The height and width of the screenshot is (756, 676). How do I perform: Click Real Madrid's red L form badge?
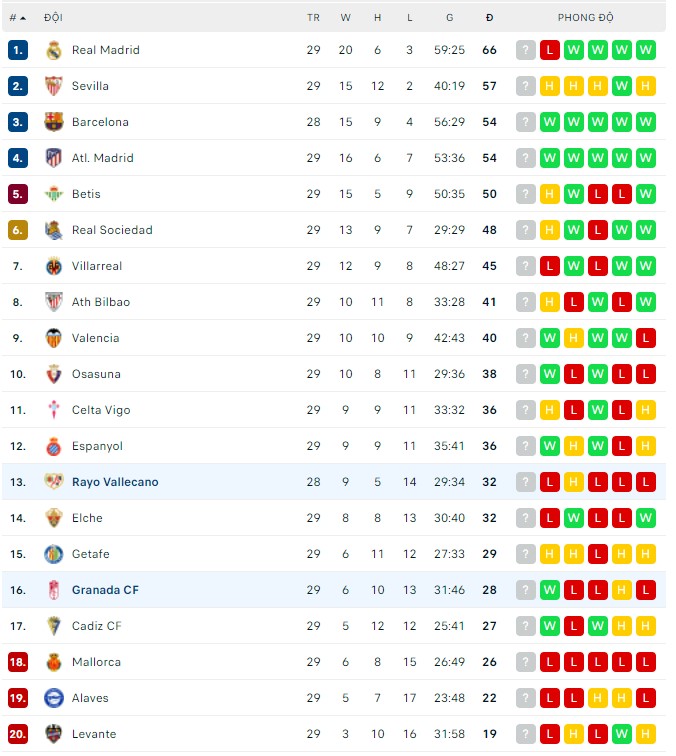[550, 50]
